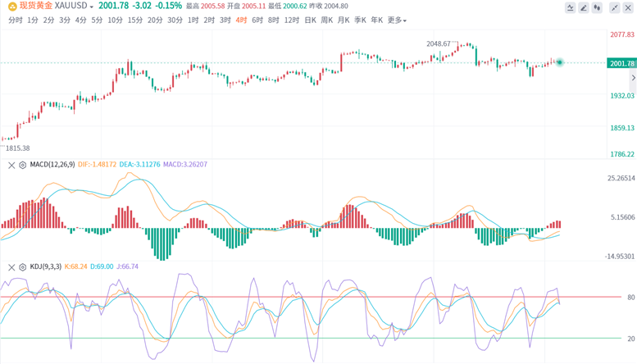Select the drawing pencil tool icon
This screenshot has width=637, height=364.
click(584, 7)
